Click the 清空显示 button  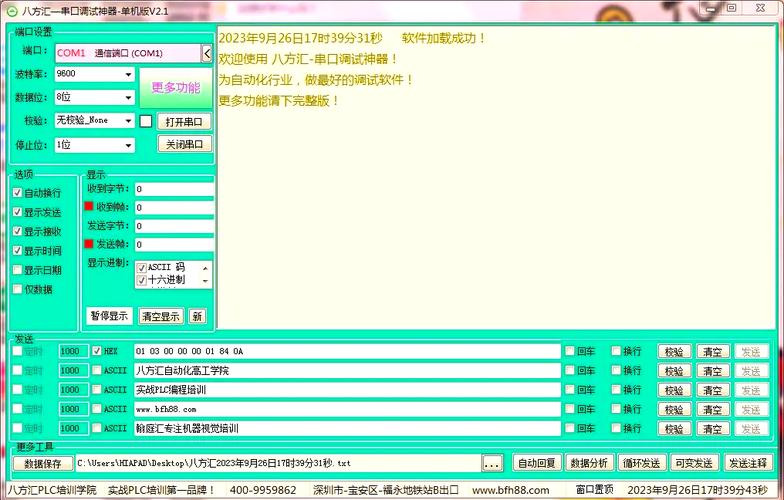(160, 316)
